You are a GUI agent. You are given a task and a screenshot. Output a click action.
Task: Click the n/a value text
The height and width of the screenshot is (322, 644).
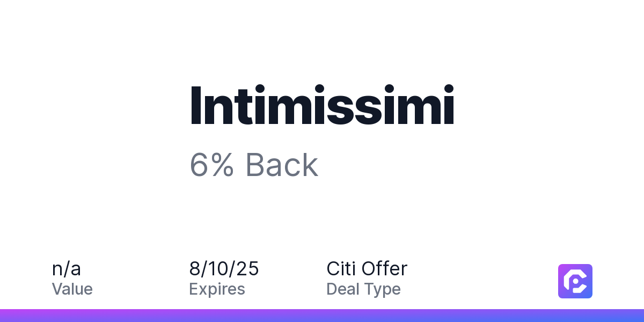[x=67, y=268]
